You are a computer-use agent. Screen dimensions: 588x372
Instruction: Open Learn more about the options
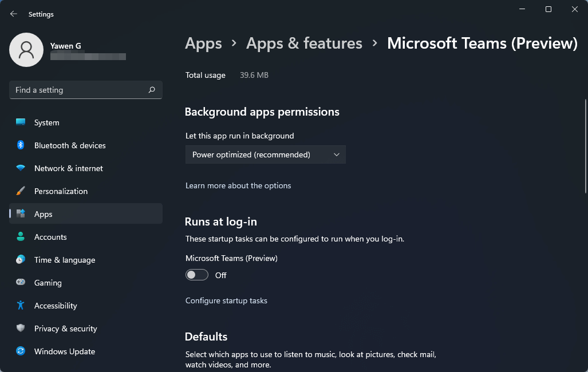click(238, 185)
